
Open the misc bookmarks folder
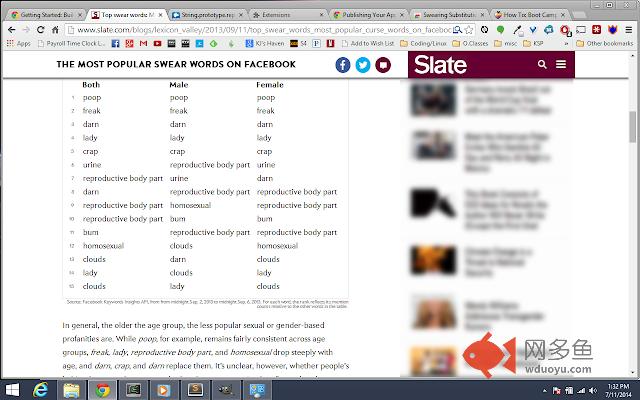pos(506,43)
